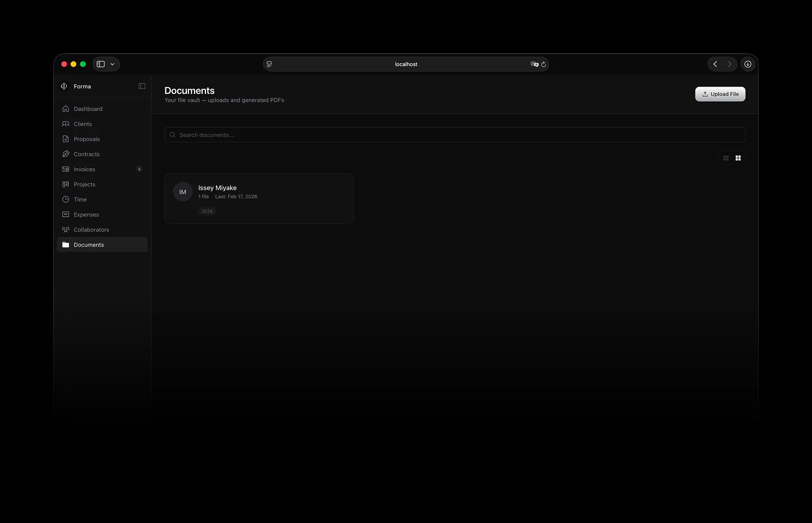Click the Contracts pen icon
The image size is (812, 523).
point(66,154)
